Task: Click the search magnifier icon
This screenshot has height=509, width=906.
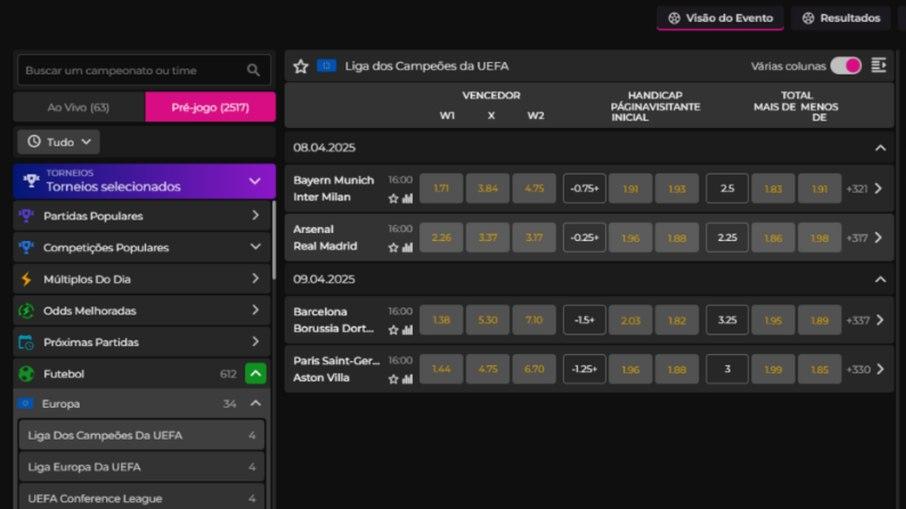Action: click(253, 70)
